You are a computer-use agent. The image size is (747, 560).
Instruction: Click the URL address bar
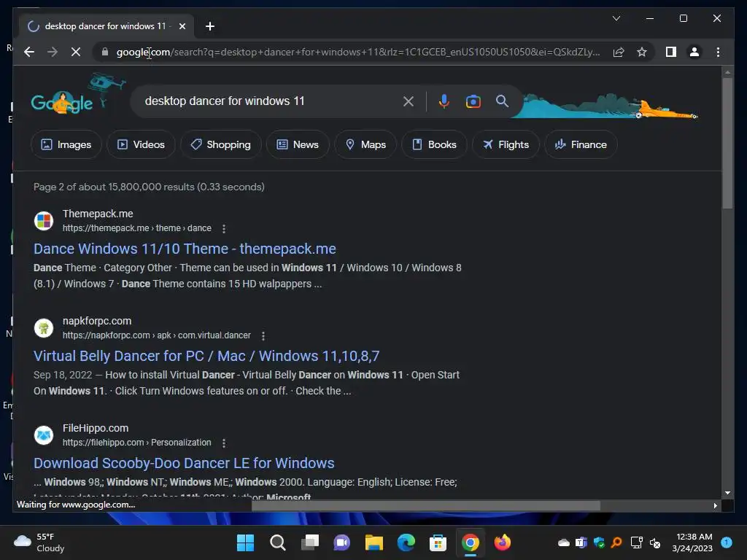357,52
